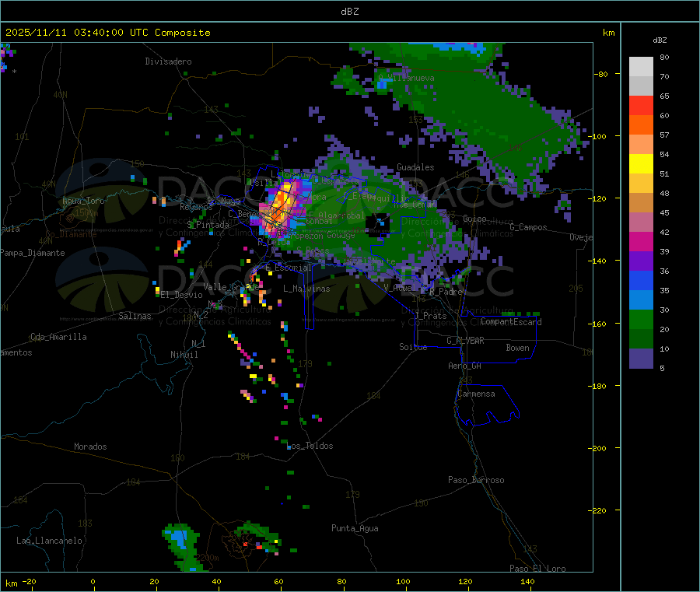Select the dark green 10-20 dBZ swatch
Viewport: 700px width, 592px height.
coord(641,339)
